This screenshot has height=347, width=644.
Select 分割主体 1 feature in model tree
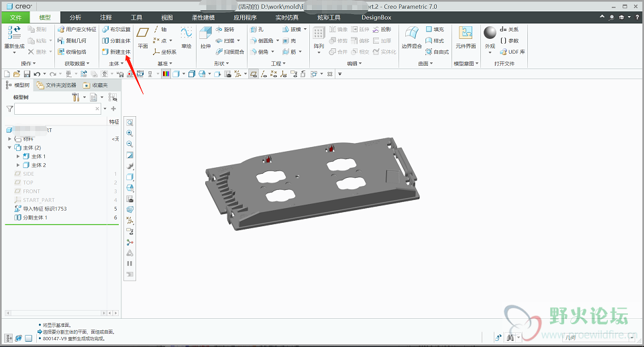click(x=35, y=217)
